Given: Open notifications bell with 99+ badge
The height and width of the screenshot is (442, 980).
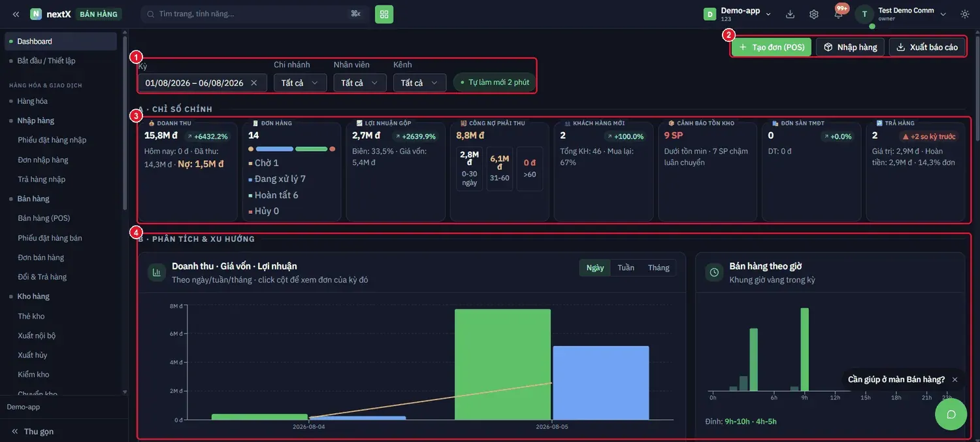Looking at the screenshot, I should pos(839,13).
